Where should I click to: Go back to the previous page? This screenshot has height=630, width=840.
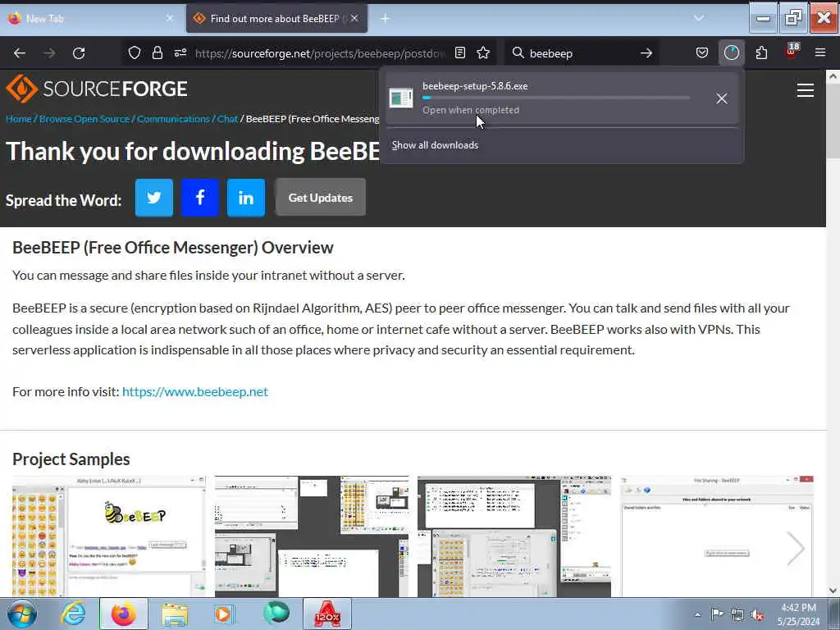(20, 53)
